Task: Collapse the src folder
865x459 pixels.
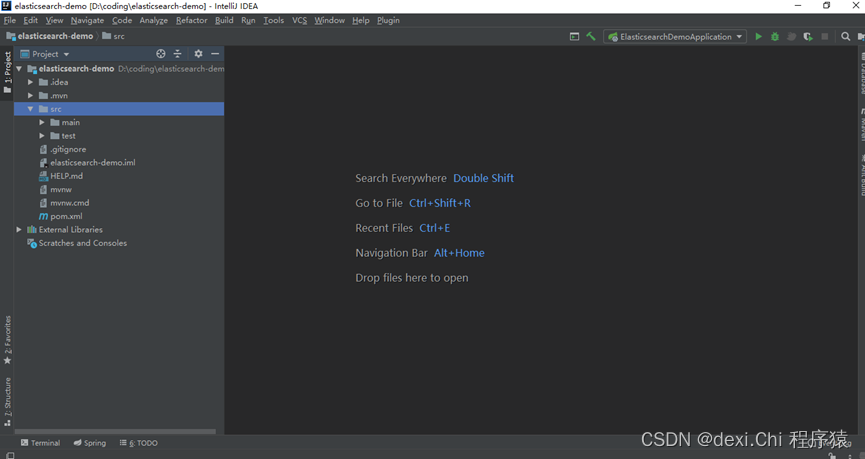Action: tap(30, 109)
